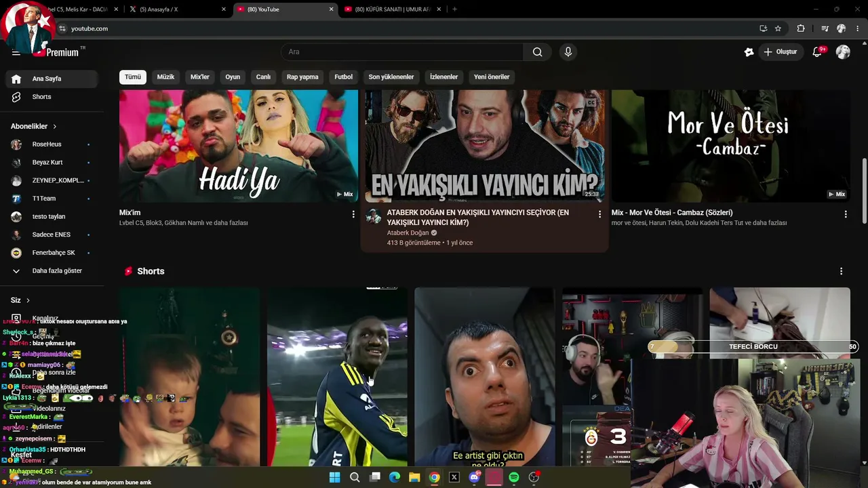Open the Short showing a baby
Screen dimensions: 868x488
(189, 377)
